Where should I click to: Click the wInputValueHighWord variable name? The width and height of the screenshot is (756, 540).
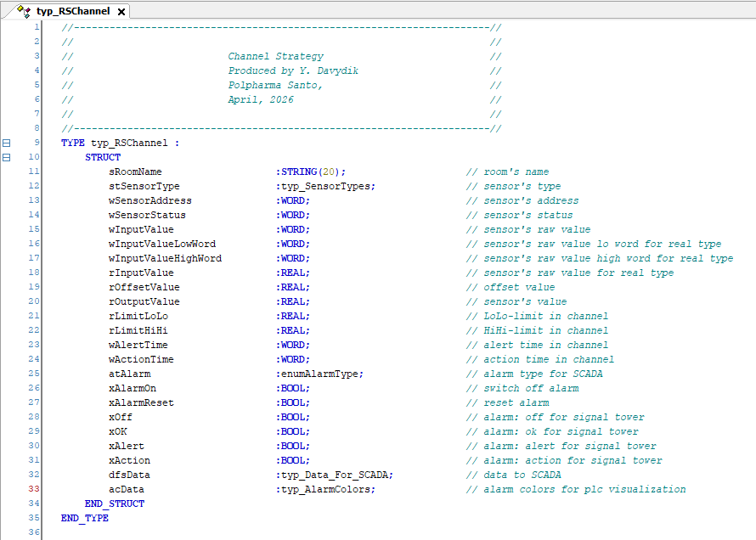pos(166,259)
